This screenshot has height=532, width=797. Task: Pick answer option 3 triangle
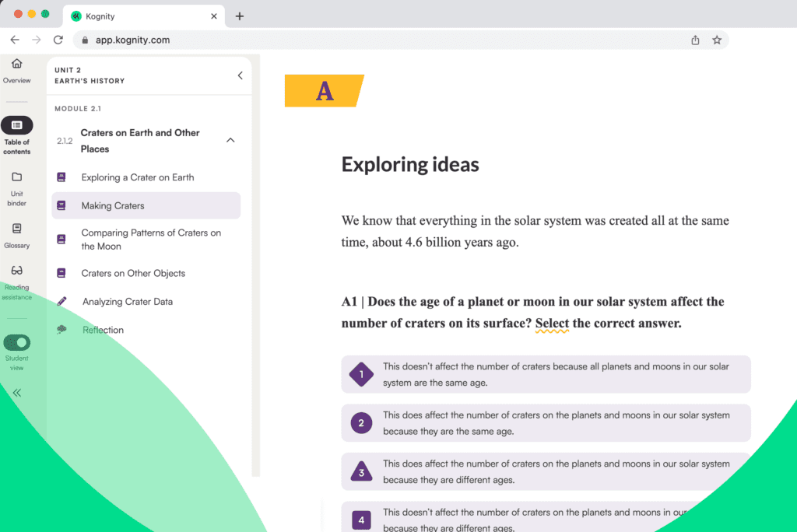coord(361,471)
